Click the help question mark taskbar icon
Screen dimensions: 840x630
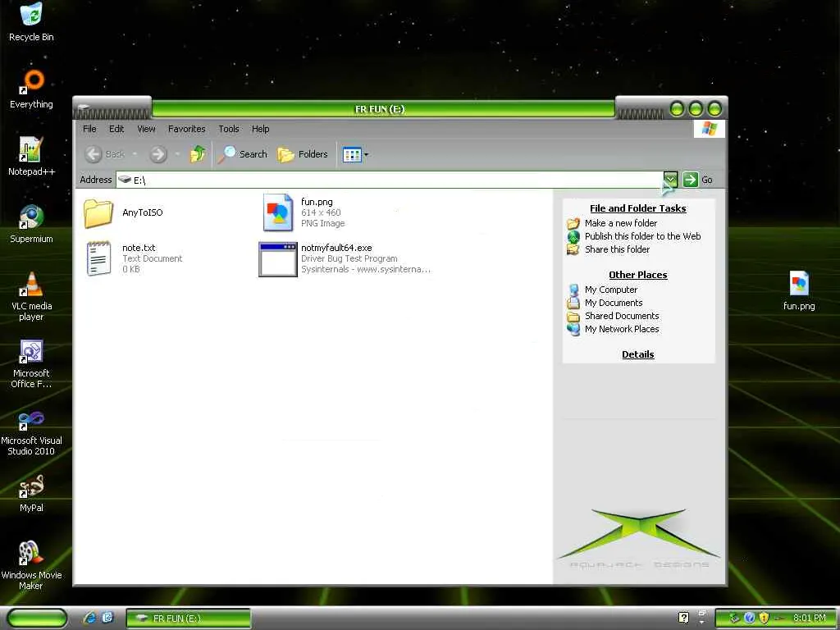(683, 618)
